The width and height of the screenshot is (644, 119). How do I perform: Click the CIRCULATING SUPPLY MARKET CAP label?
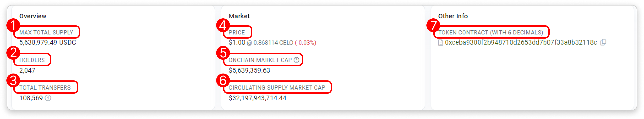coord(277,88)
